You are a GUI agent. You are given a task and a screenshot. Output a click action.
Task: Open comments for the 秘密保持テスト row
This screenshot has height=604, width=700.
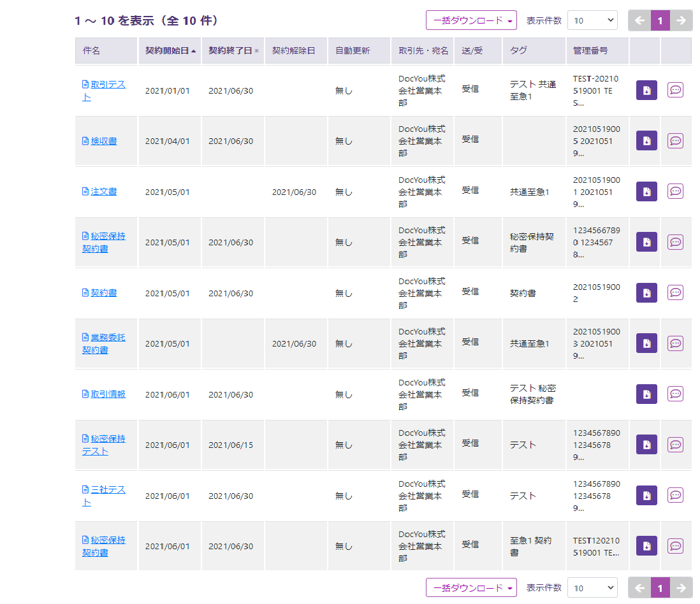point(675,444)
